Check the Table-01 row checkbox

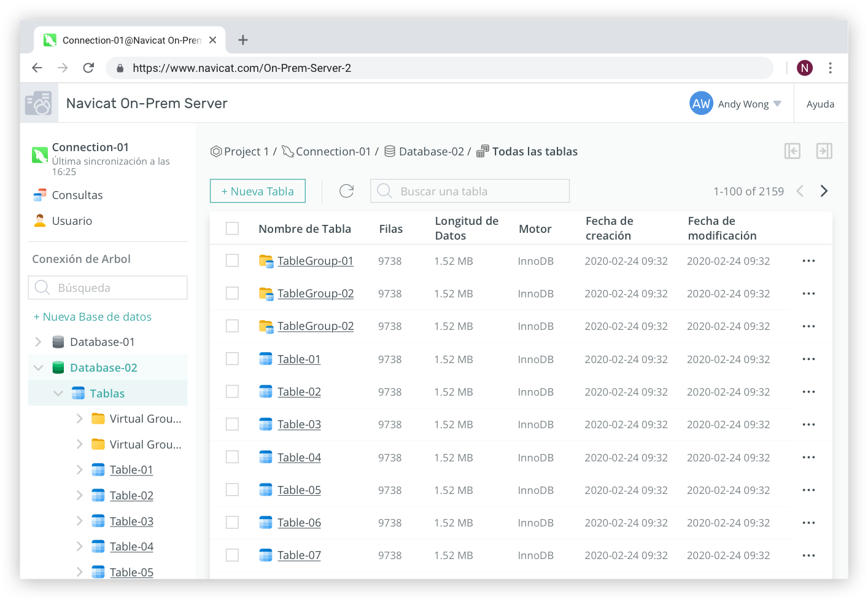(x=232, y=359)
